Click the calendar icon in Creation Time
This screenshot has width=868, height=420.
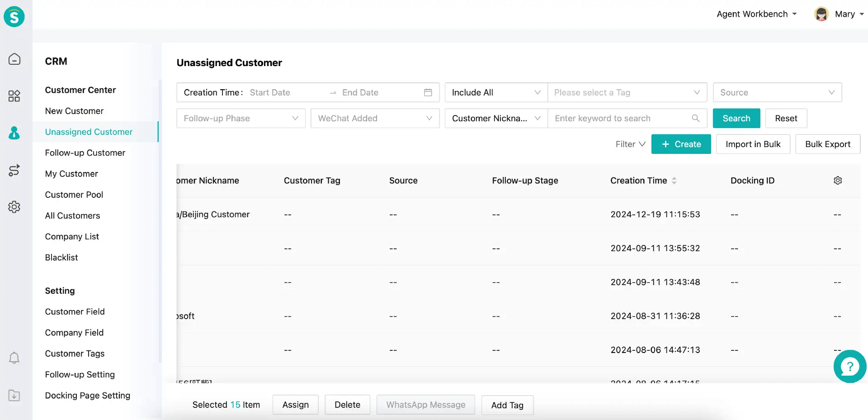coord(428,92)
